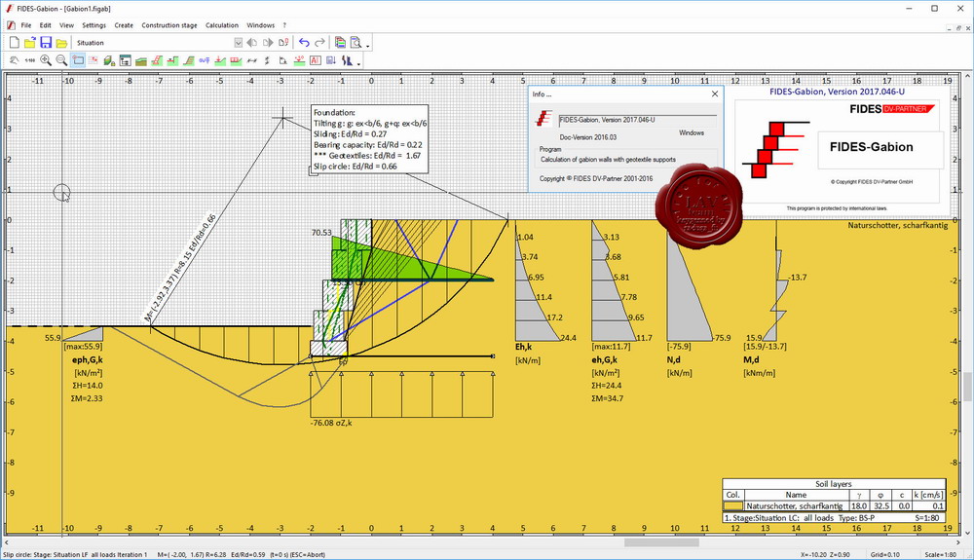Set scale with the 1:100 icon
This screenshot has height=560, width=974.
coord(30,60)
